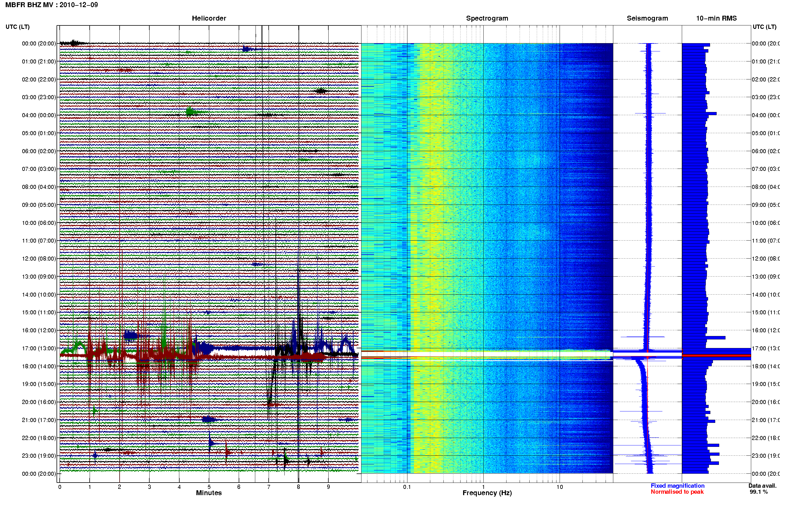Click helicorder time label '21:00 (17:00)'
This screenshot has height=508, width=812.
[39, 420]
